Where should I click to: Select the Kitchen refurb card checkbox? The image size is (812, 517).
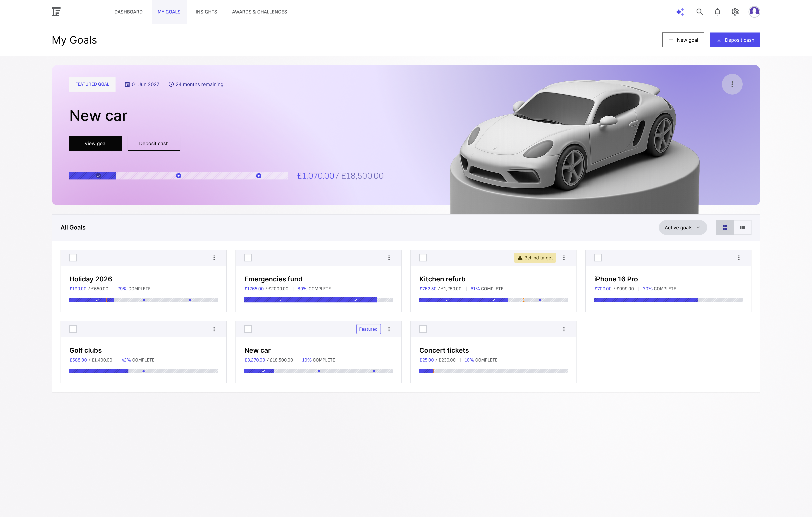coord(423,258)
